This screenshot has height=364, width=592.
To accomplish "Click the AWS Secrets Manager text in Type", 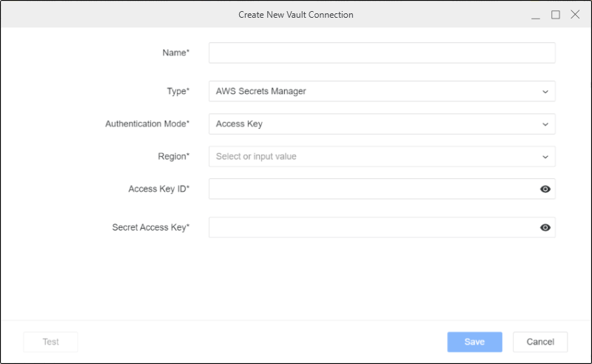I will point(260,92).
